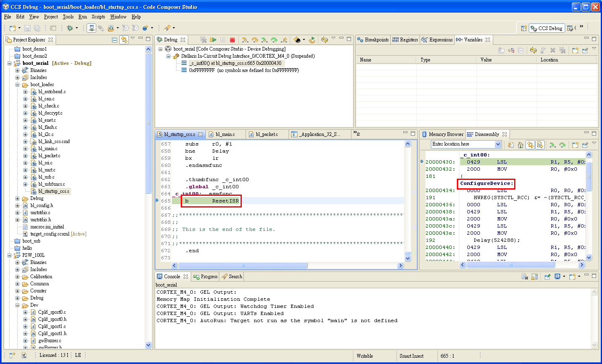Expand the Binaries node under boot_serial
Viewport: 602px width, 364px height.
(x=17, y=70)
